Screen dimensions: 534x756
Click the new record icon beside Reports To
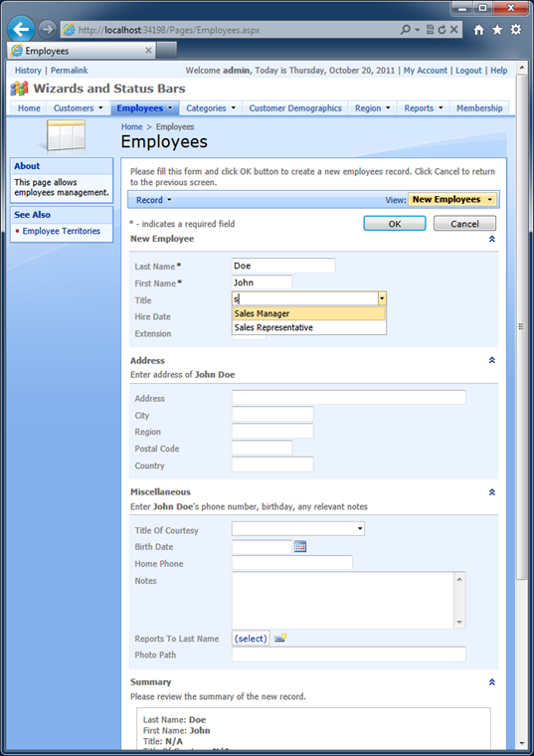280,638
